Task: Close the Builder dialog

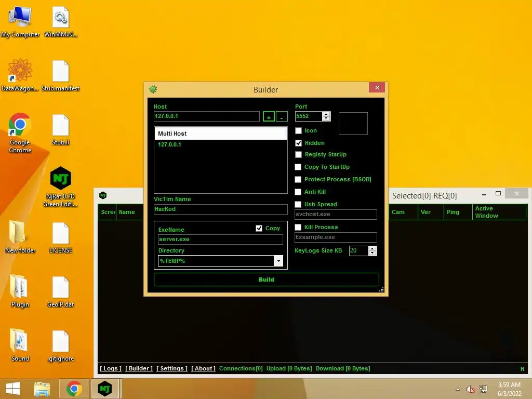Action: point(377,87)
